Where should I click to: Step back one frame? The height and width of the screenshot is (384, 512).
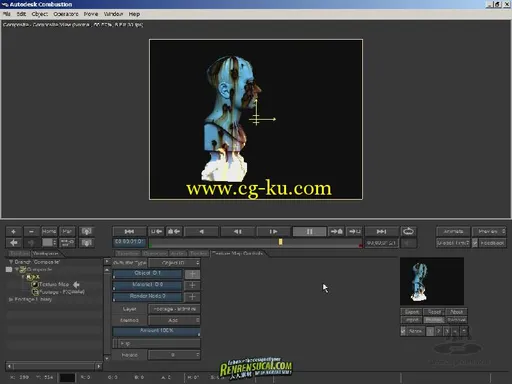pyautogui.click(x=237, y=231)
